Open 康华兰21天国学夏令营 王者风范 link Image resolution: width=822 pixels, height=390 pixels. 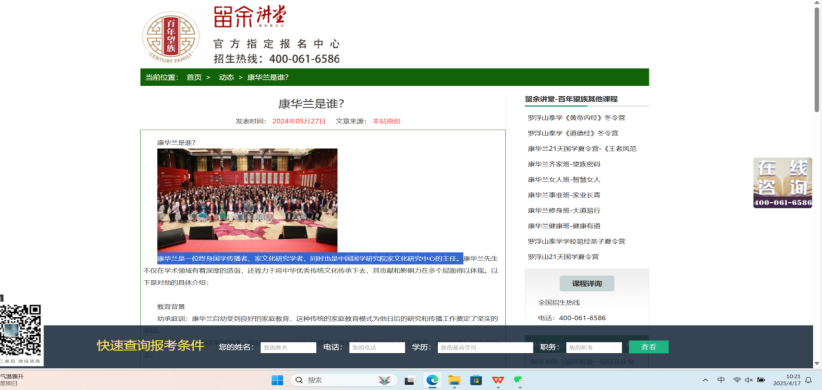tap(582, 149)
